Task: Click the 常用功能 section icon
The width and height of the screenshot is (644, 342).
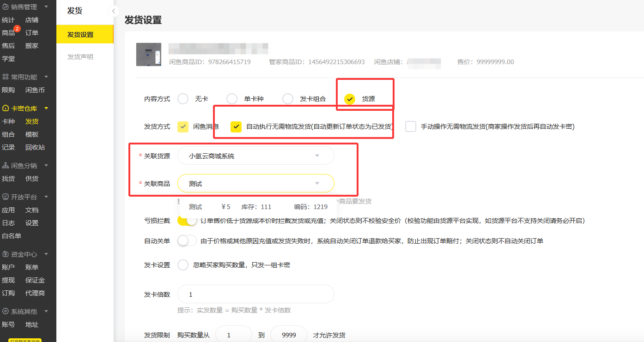Action: [x=6, y=77]
